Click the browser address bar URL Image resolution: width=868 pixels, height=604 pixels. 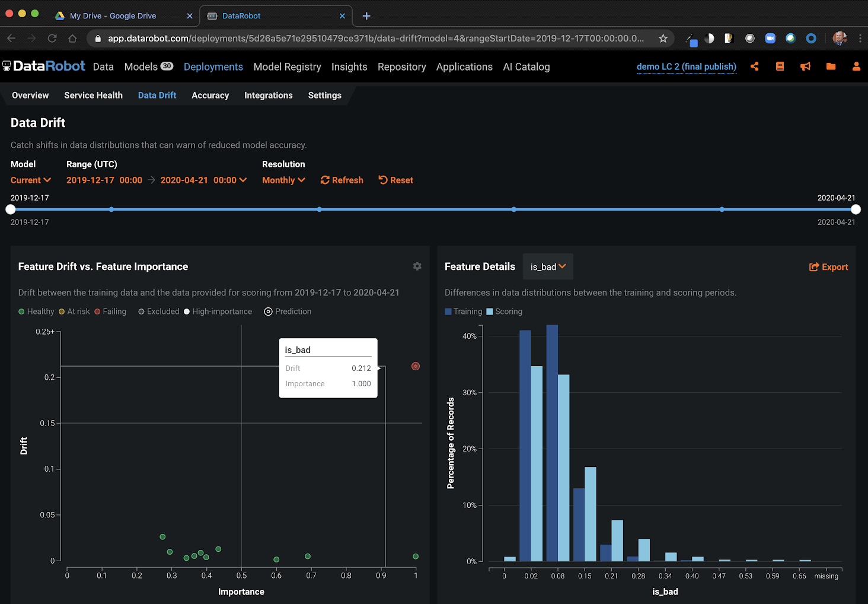click(376, 39)
